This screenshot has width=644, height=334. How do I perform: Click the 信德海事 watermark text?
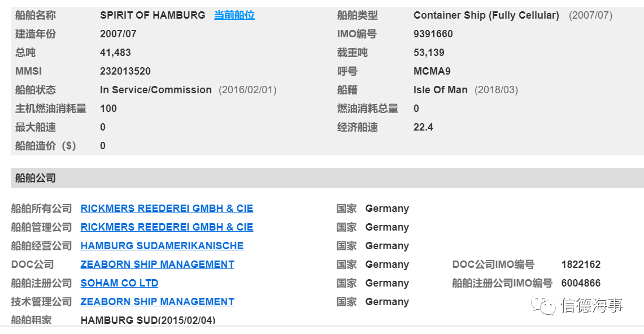coord(592,305)
